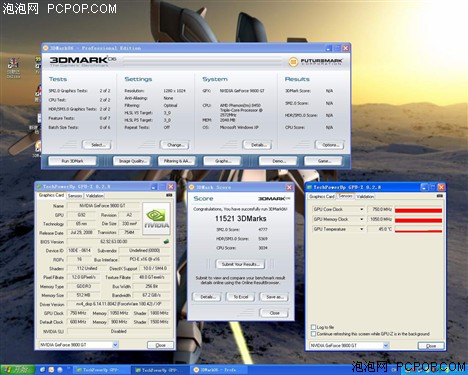Screen dimensions: 468x375
Task: Open the GPU Temperature sensor dropdown
Action: tap(361, 229)
